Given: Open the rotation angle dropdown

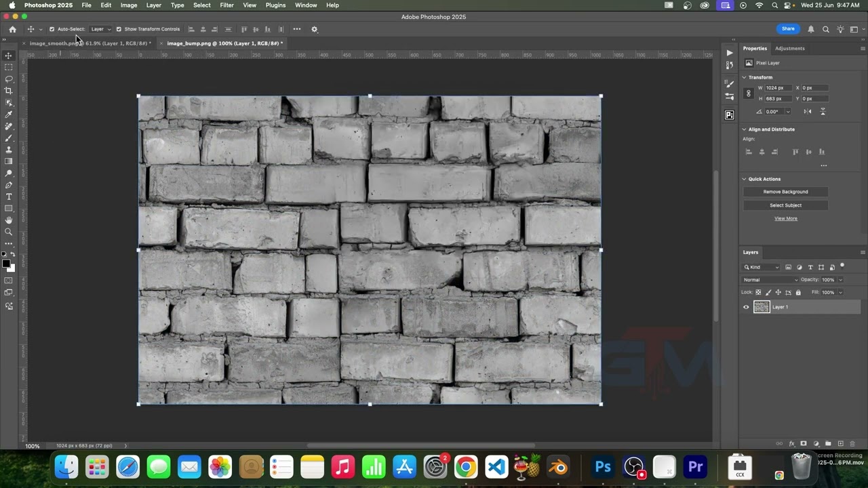Looking at the screenshot, I should [x=787, y=112].
